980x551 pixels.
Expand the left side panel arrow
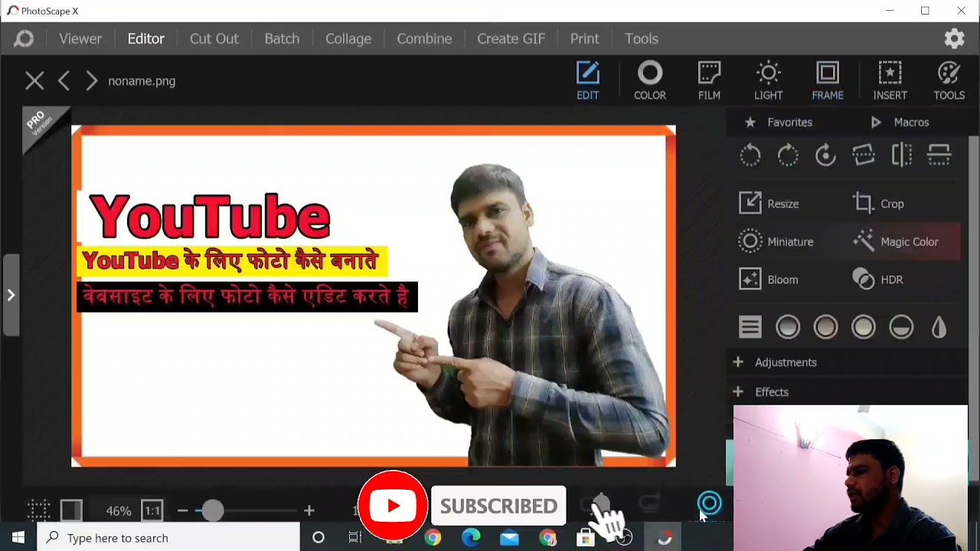point(11,295)
